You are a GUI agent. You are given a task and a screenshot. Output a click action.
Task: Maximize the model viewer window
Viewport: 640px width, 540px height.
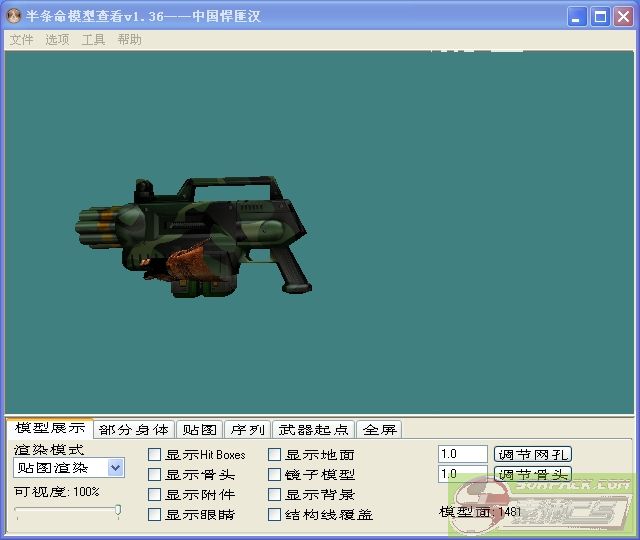[600, 17]
